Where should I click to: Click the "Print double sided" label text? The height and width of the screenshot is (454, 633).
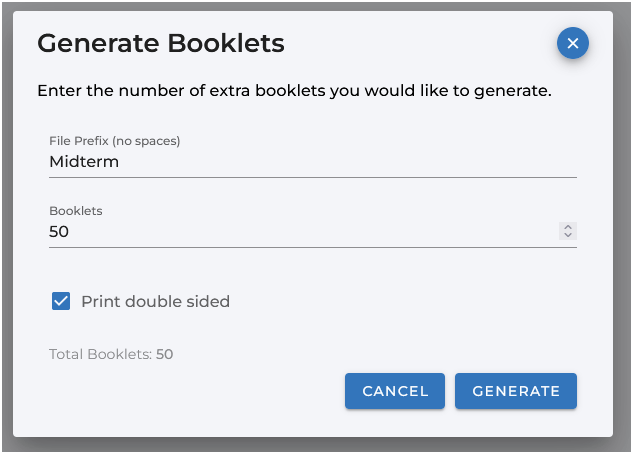point(155,301)
